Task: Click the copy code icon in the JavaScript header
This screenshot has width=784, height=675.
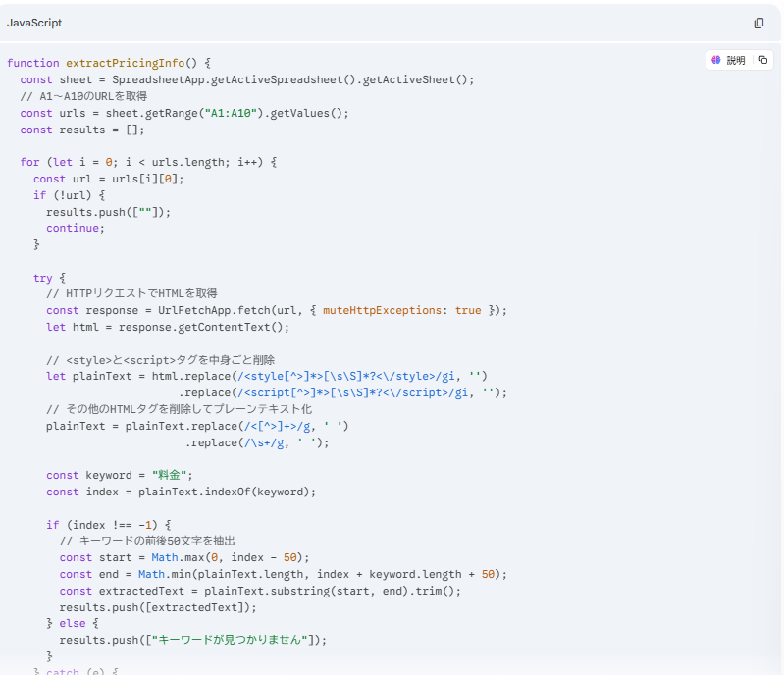Action: tap(758, 23)
